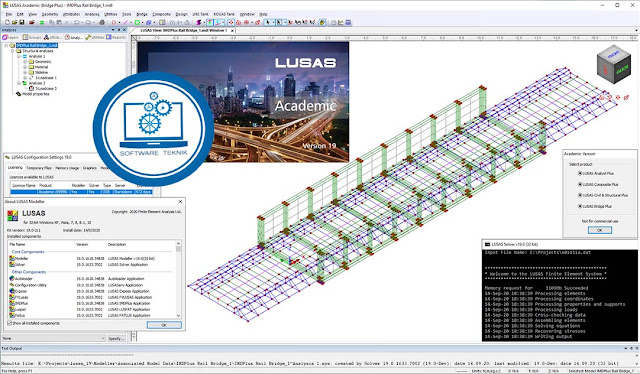
Task: Open the Reports treeview tab
Action: pyautogui.click(x=116, y=37)
